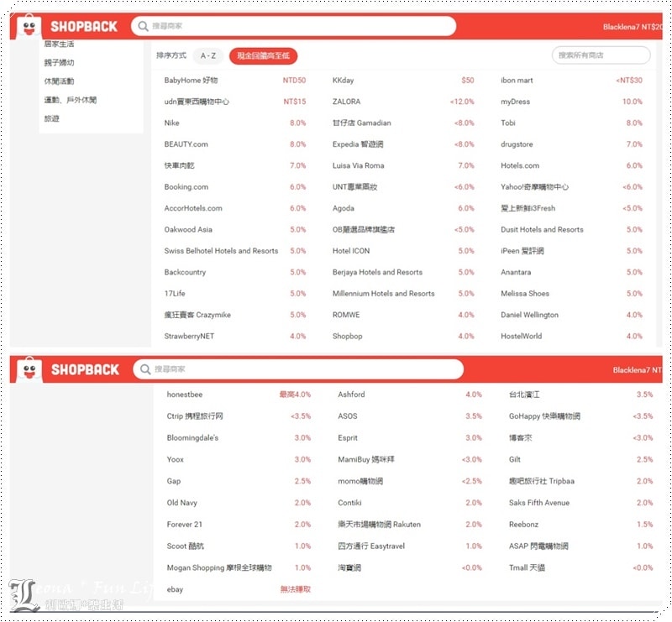Select the cashback high-to-low sort option
Image resolution: width=672 pixels, height=622 pixels.
pyautogui.click(x=263, y=56)
